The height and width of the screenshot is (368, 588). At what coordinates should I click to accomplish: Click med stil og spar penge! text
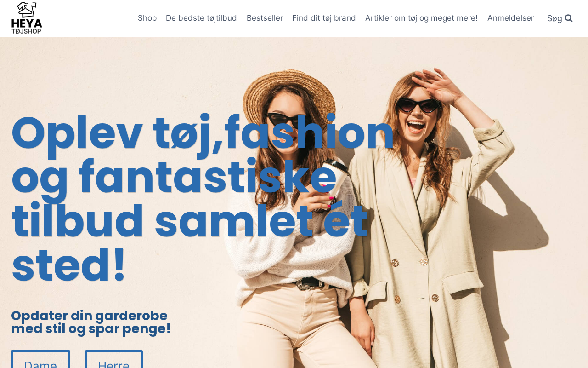point(91,329)
